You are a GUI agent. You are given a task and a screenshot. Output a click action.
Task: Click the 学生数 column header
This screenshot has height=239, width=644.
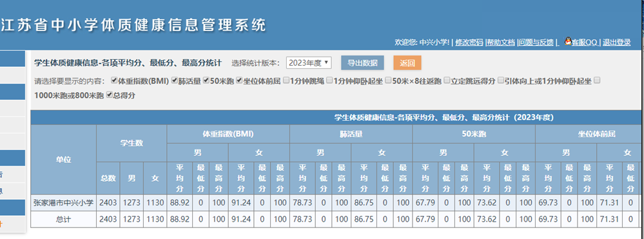[x=132, y=143]
